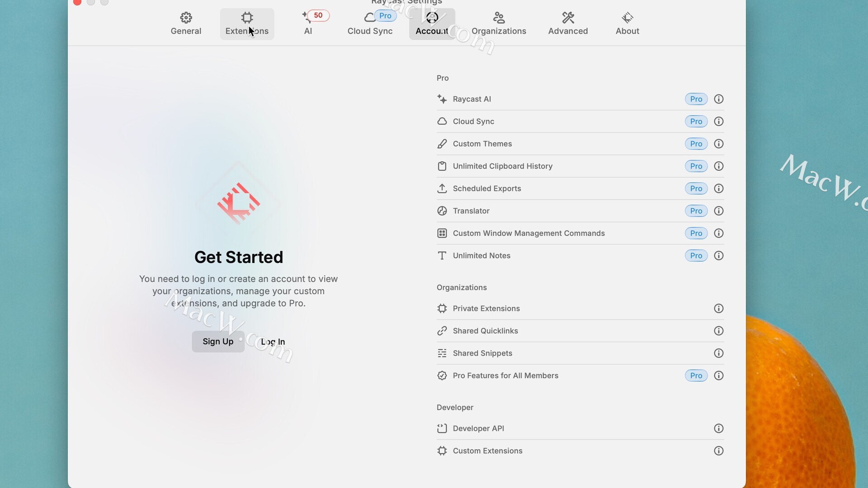Show info for Custom Window Management Commands
The width and height of the screenshot is (868, 488).
pyautogui.click(x=718, y=233)
